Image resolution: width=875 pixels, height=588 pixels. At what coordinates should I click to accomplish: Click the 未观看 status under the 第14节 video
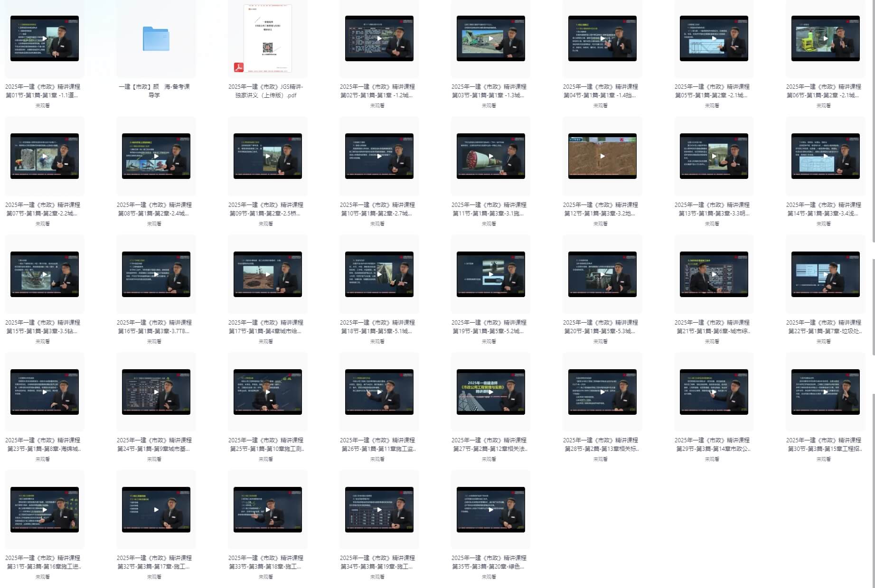(823, 224)
